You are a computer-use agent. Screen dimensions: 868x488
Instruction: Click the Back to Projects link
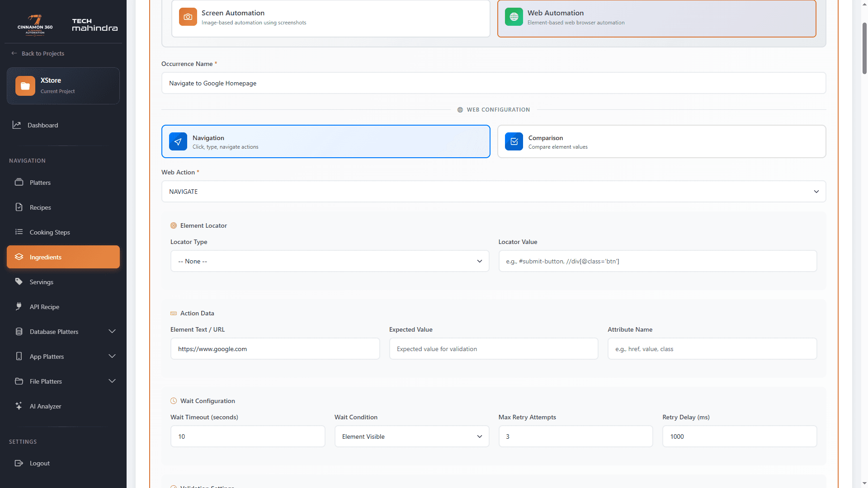coord(38,53)
